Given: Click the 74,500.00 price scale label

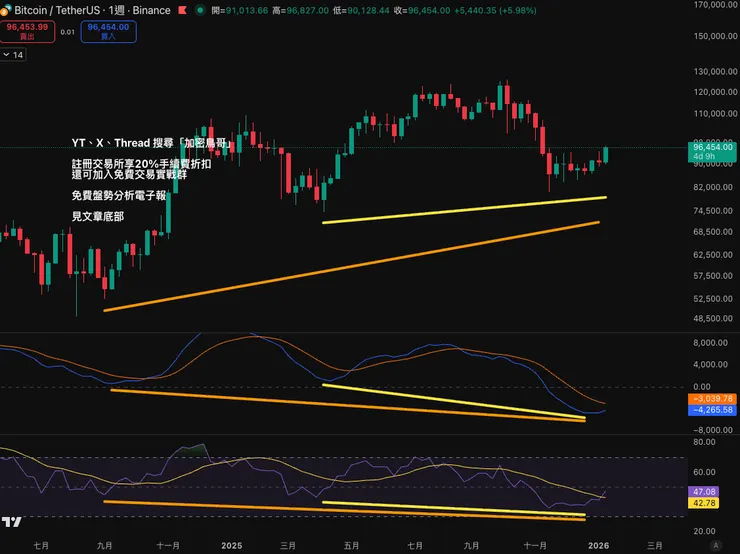Looking at the screenshot, I should click(x=715, y=210).
